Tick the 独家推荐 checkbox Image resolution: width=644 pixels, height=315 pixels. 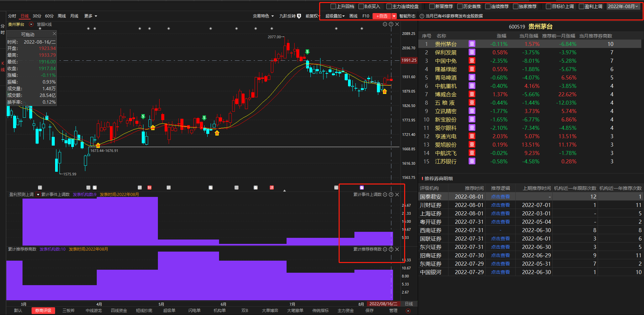pos(516,6)
